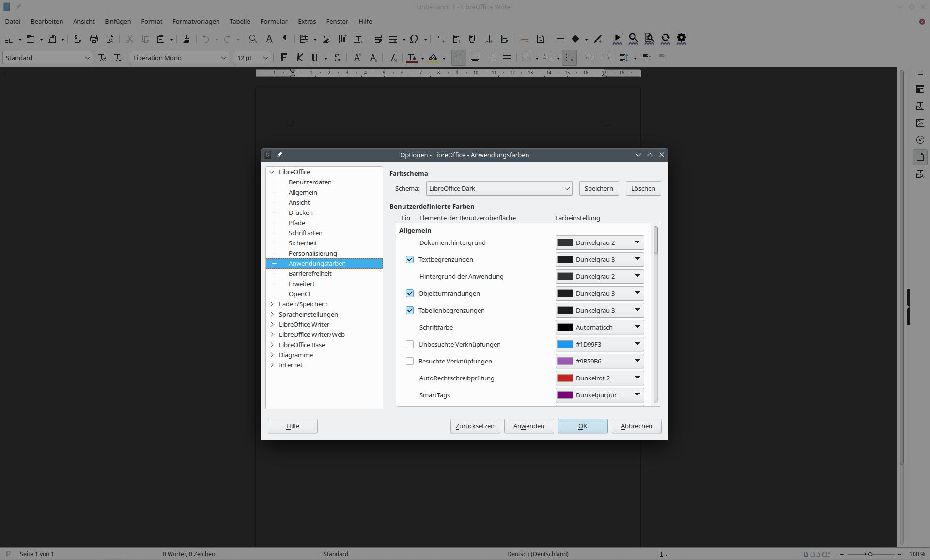Toggle bold formatting
930x560 pixels.
click(283, 58)
